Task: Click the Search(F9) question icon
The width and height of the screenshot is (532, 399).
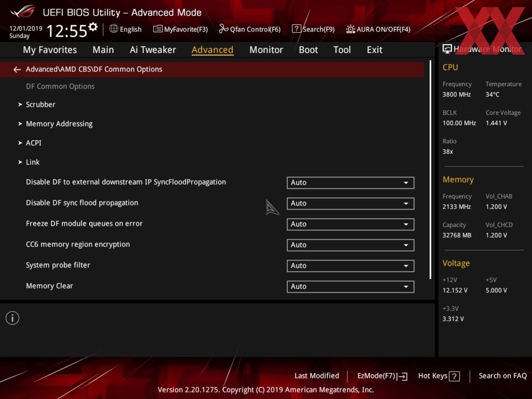Action: pos(297,29)
